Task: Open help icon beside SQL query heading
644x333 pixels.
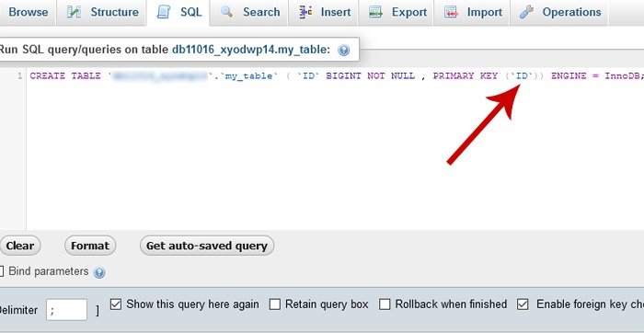Action: tap(343, 50)
